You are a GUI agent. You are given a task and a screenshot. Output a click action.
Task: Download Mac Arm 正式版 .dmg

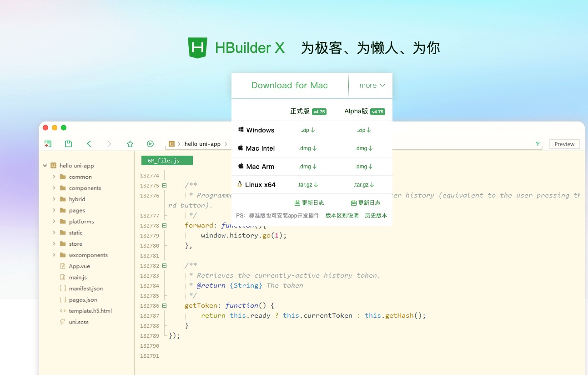tap(308, 167)
